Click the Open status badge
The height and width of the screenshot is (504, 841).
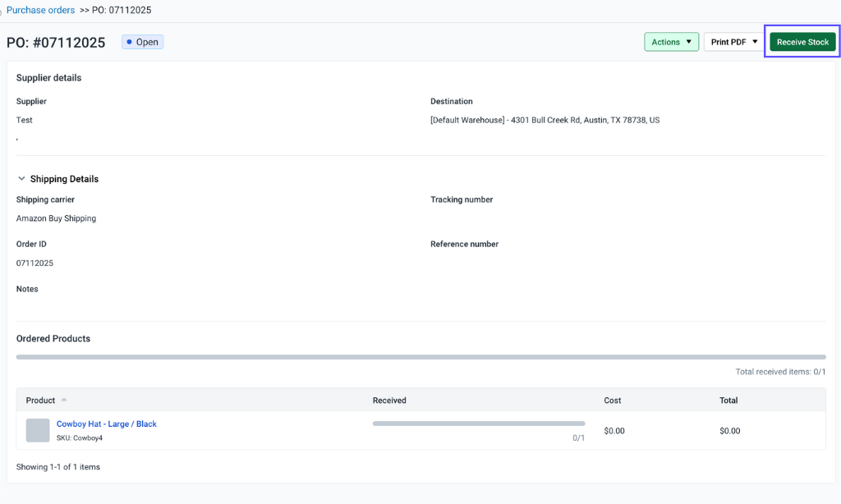tap(143, 42)
